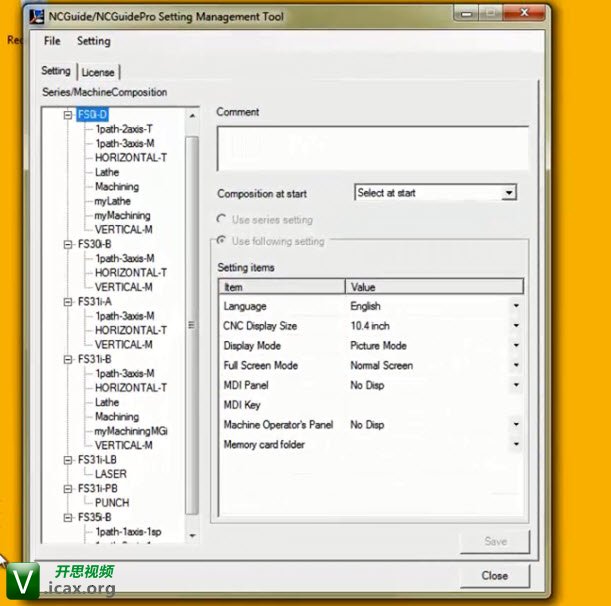Select HORIZONTAL-T under FS31i-B
611x606 pixels.
131,388
